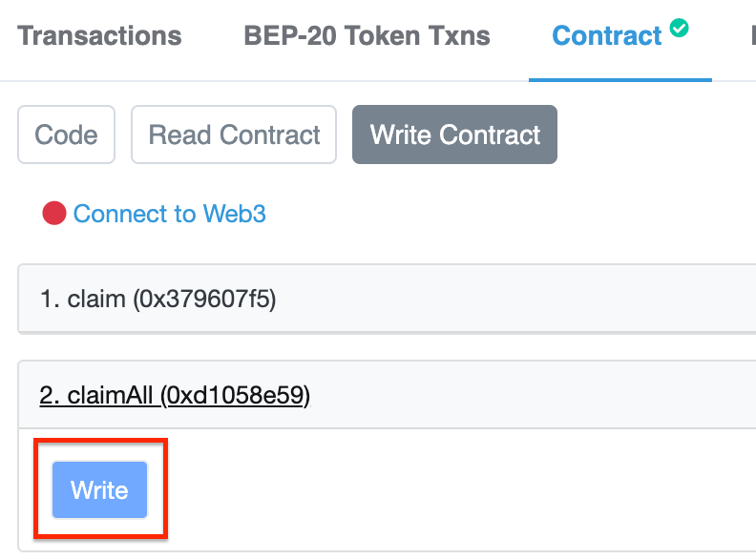The height and width of the screenshot is (559, 756).
Task: Open the Code view button
Action: pyautogui.click(x=66, y=135)
